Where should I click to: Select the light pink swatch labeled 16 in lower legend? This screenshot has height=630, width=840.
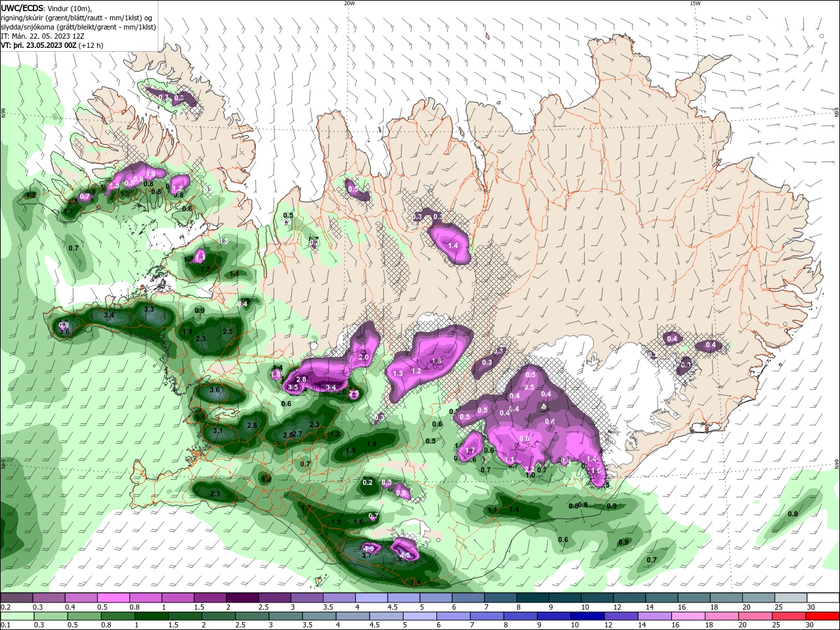point(688,616)
